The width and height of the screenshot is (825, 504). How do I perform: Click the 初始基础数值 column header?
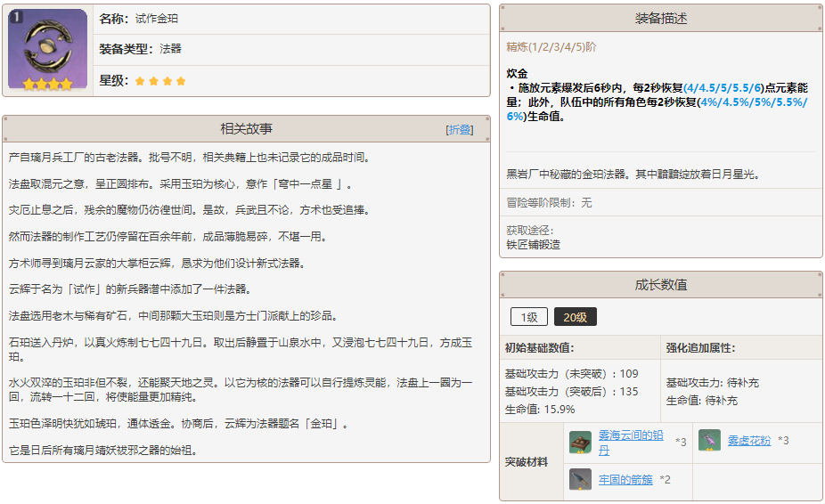539,348
